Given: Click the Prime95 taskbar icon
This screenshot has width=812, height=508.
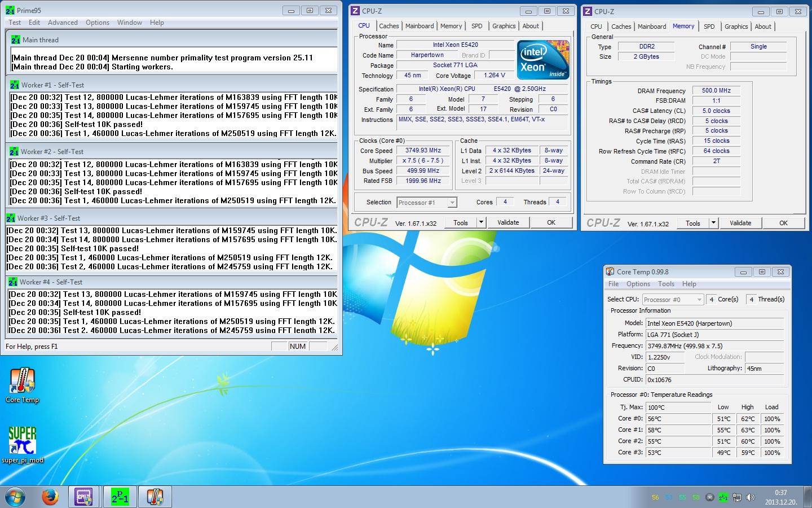Looking at the screenshot, I should [x=120, y=497].
